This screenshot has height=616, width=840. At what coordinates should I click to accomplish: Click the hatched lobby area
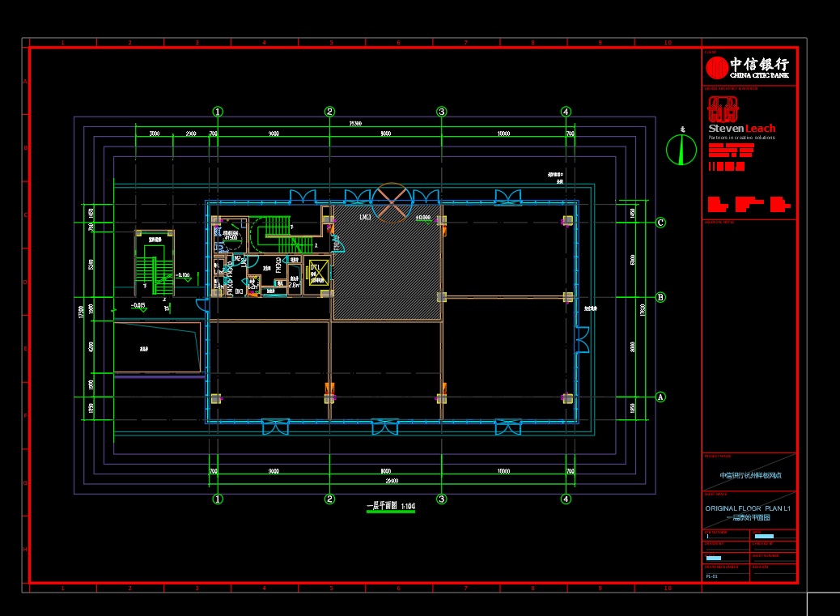click(387, 262)
